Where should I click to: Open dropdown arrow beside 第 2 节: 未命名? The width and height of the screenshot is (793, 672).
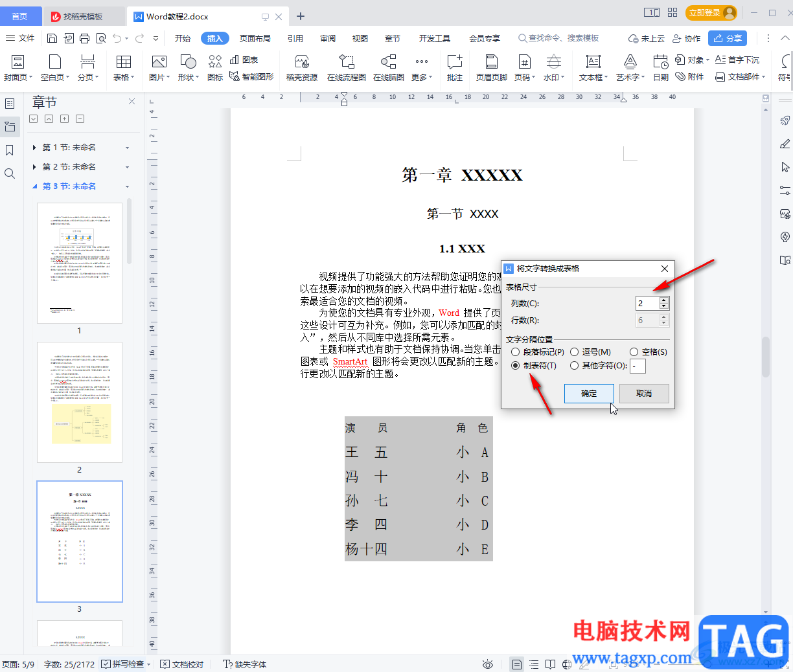tap(127, 167)
